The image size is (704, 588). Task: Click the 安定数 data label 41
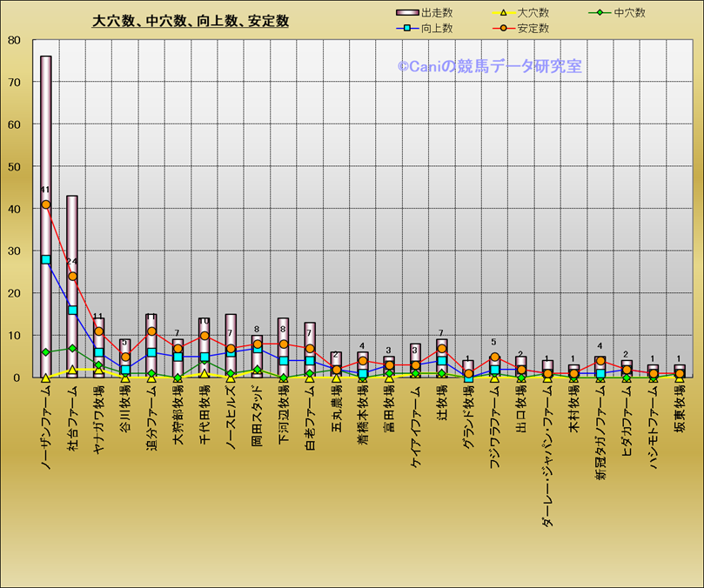45,190
